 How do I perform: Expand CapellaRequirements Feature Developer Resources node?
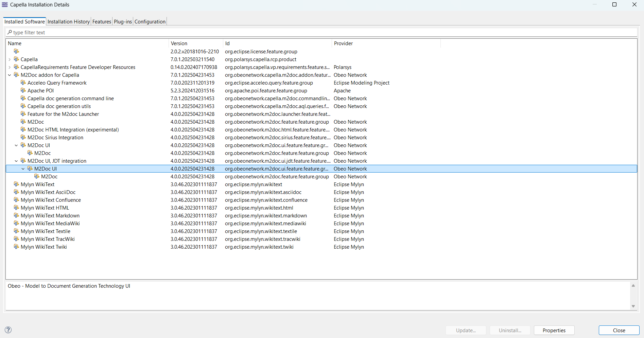coord(10,67)
